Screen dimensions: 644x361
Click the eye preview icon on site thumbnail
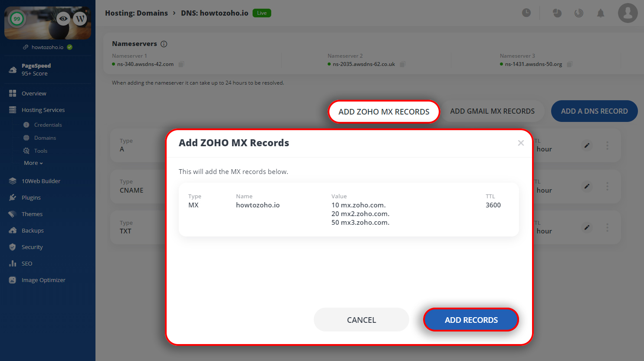[x=63, y=18]
